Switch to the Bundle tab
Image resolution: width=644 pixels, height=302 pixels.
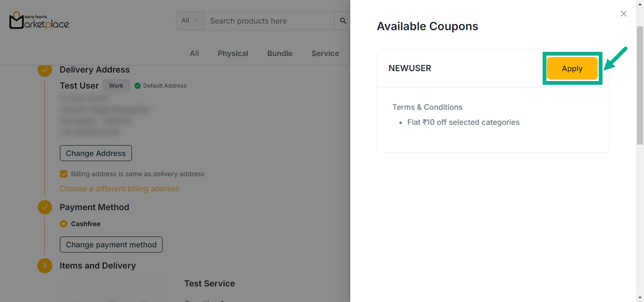(280, 54)
